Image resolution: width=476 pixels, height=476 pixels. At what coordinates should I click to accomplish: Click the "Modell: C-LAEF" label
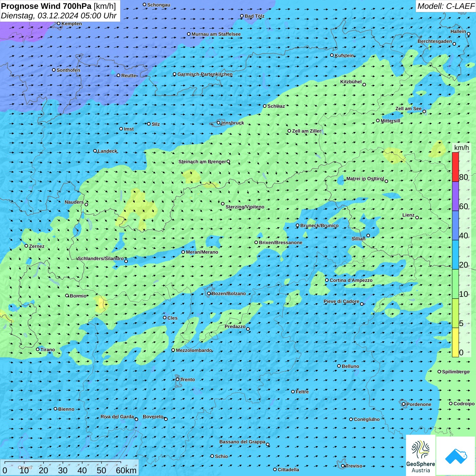pos(445,6)
